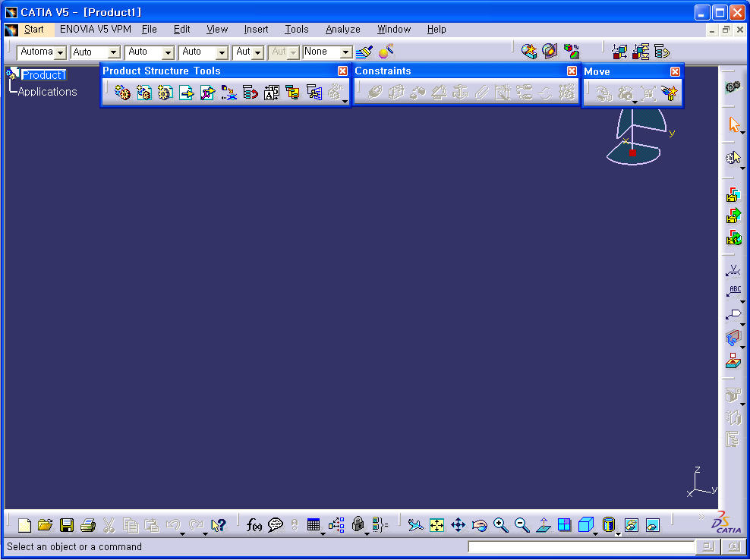Image resolution: width=750 pixels, height=560 pixels.
Task: Click the Select arrow tool in right toolbar
Action: 733,124
